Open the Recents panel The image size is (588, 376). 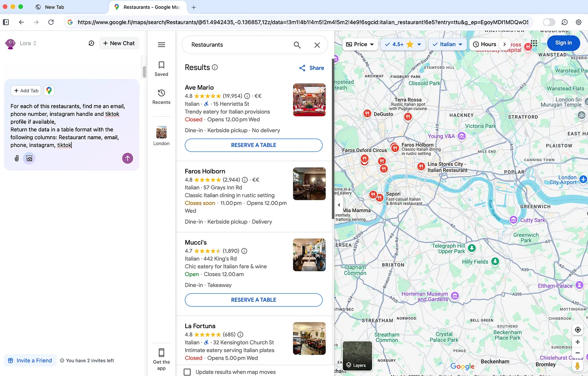161,97
